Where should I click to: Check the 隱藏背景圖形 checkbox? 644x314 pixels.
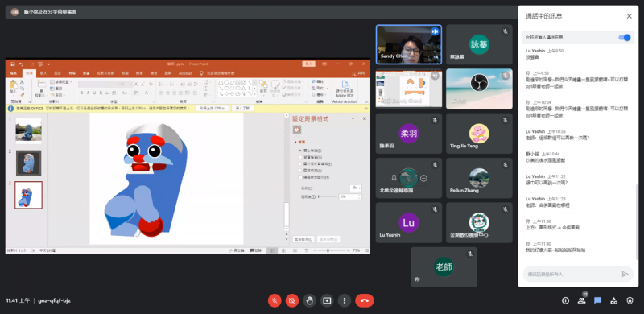(x=300, y=177)
